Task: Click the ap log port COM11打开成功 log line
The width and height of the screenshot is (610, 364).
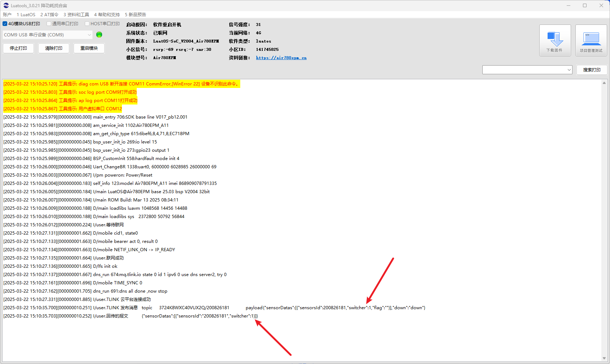Action: pyautogui.click(x=70, y=101)
